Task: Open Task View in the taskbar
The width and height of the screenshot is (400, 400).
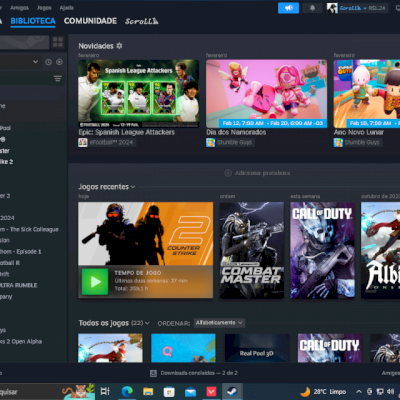Action: coord(105,391)
